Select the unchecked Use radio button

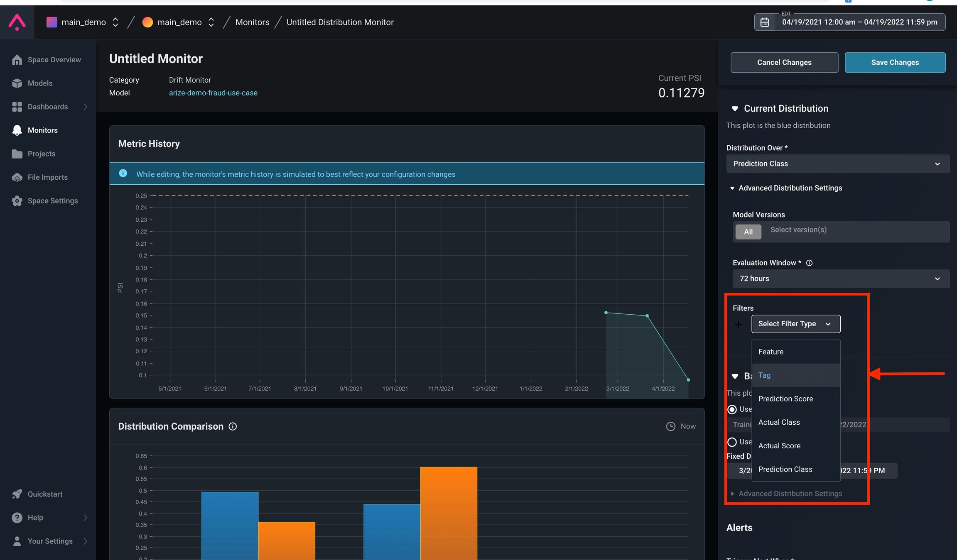click(732, 442)
